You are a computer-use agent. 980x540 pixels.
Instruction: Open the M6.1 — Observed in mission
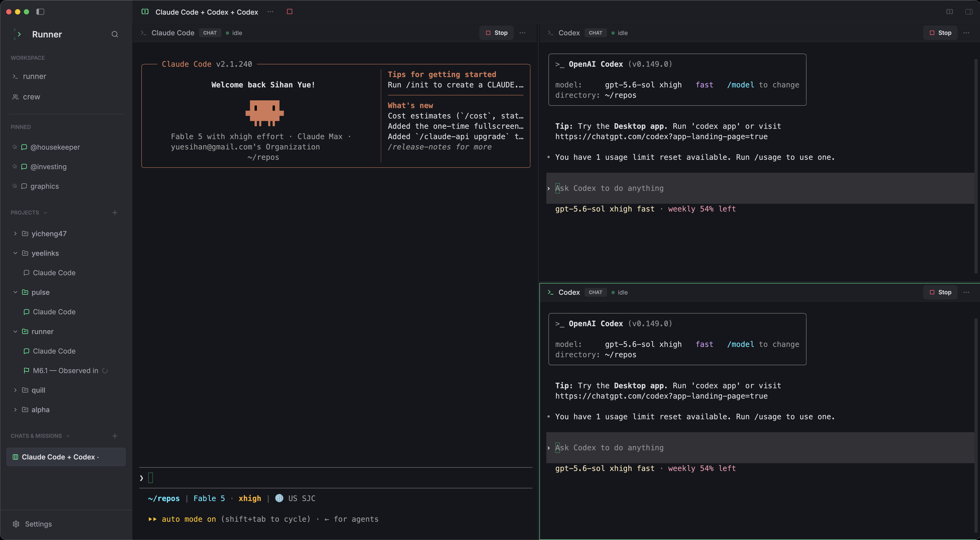tap(66, 371)
